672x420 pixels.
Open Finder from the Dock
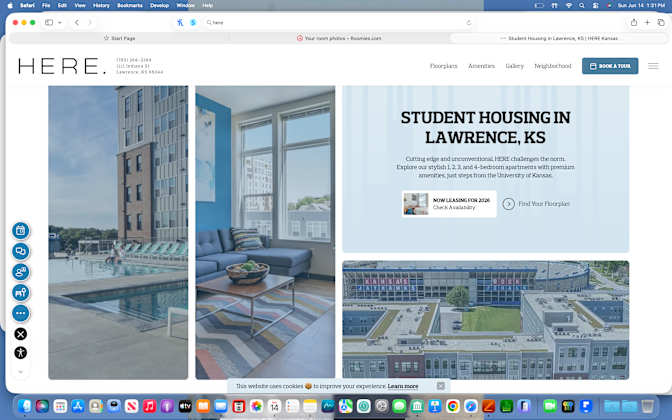pos(25,406)
